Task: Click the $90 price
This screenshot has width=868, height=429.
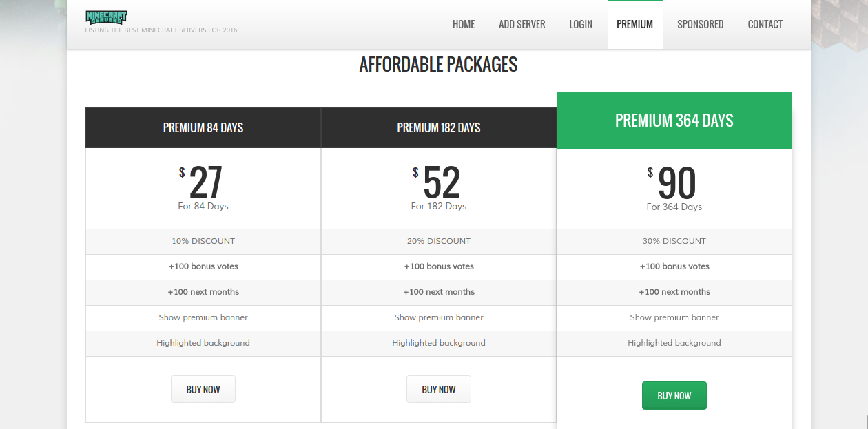Action: (x=676, y=184)
